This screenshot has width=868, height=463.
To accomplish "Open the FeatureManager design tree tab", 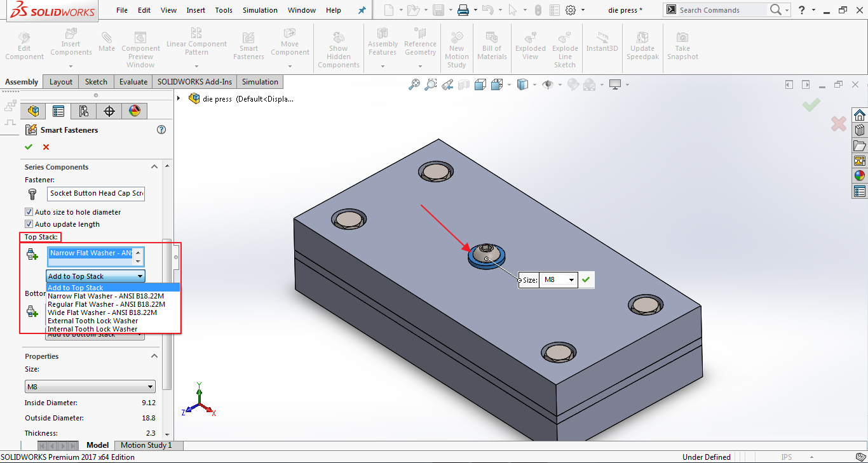I will (33, 111).
